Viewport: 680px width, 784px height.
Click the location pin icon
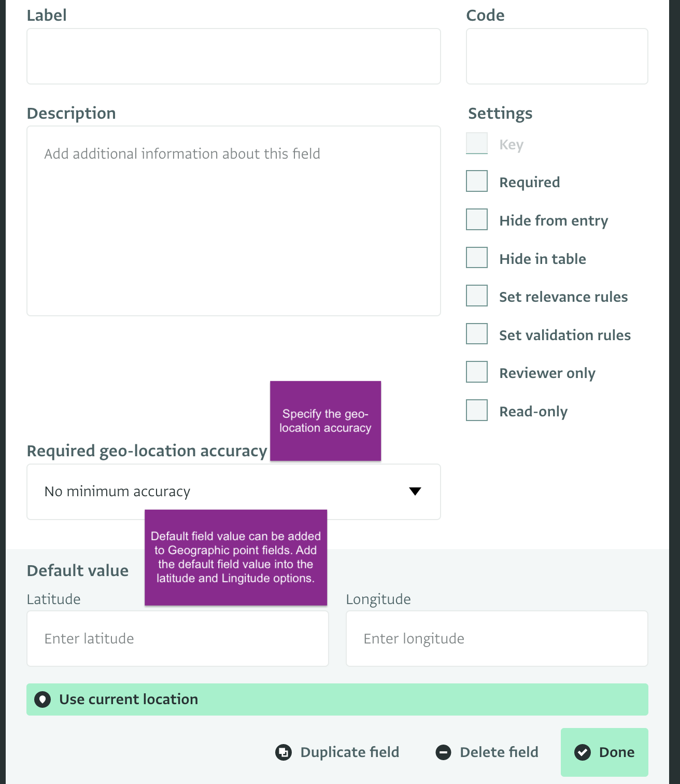pos(42,699)
